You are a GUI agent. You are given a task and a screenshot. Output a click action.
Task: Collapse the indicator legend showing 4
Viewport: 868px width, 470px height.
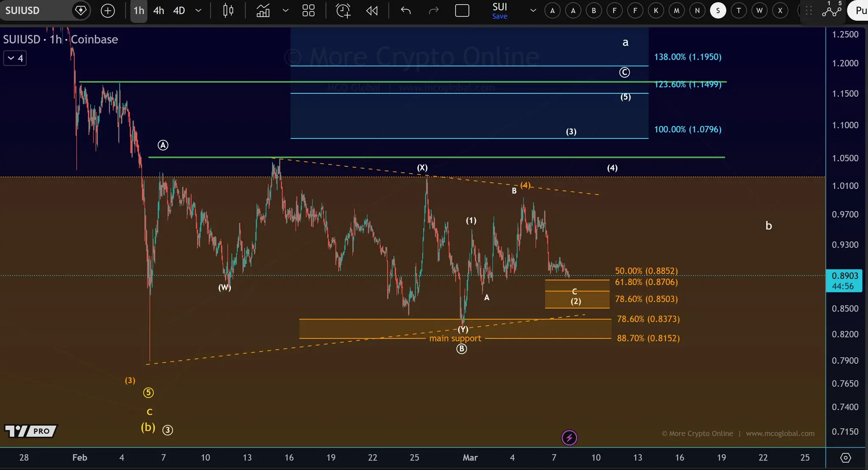tap(15, 58)
